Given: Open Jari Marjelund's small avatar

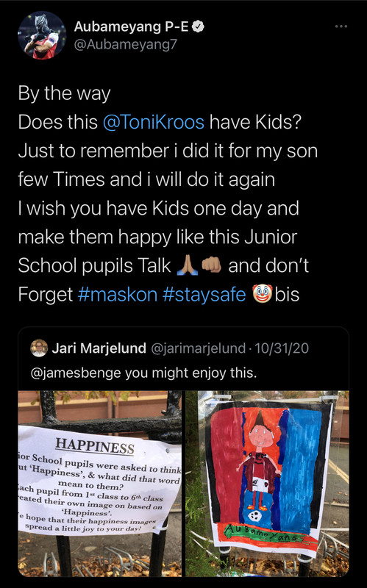Looking at the screenshot, I should (39, 348).
